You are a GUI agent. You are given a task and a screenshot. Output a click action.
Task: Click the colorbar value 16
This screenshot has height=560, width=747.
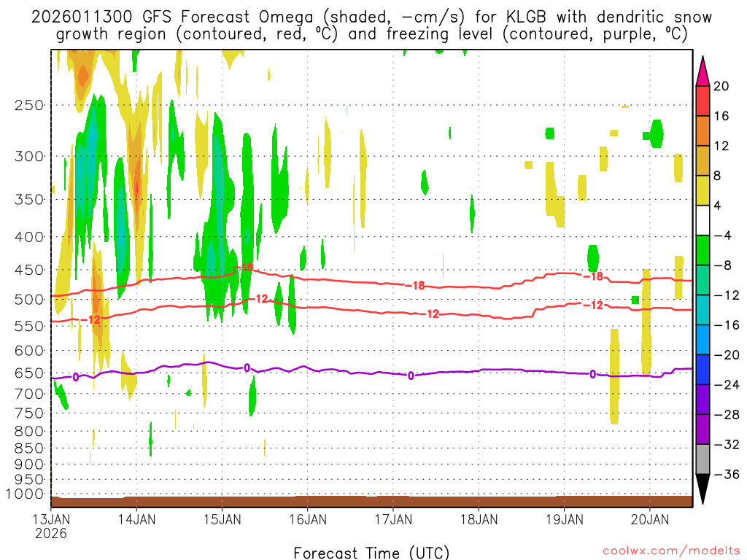click(721, 116)
